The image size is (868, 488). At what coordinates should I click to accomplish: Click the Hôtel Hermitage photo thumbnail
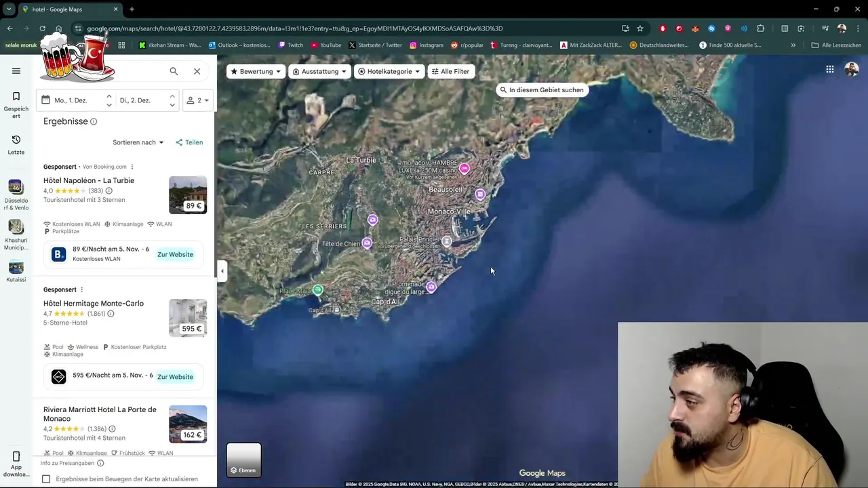click(188, 318)
